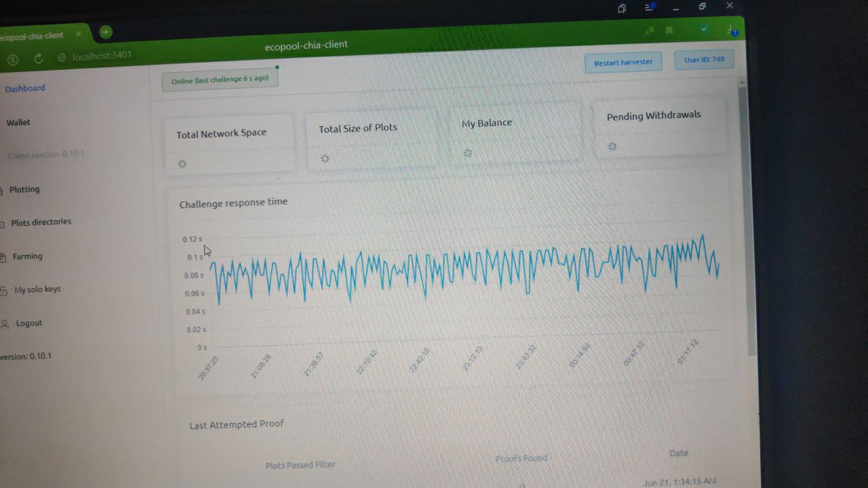The height and width of the screenshot is (488, 868).
Task: Click the 0.12 s y-axis label
Action: [192, 239]
